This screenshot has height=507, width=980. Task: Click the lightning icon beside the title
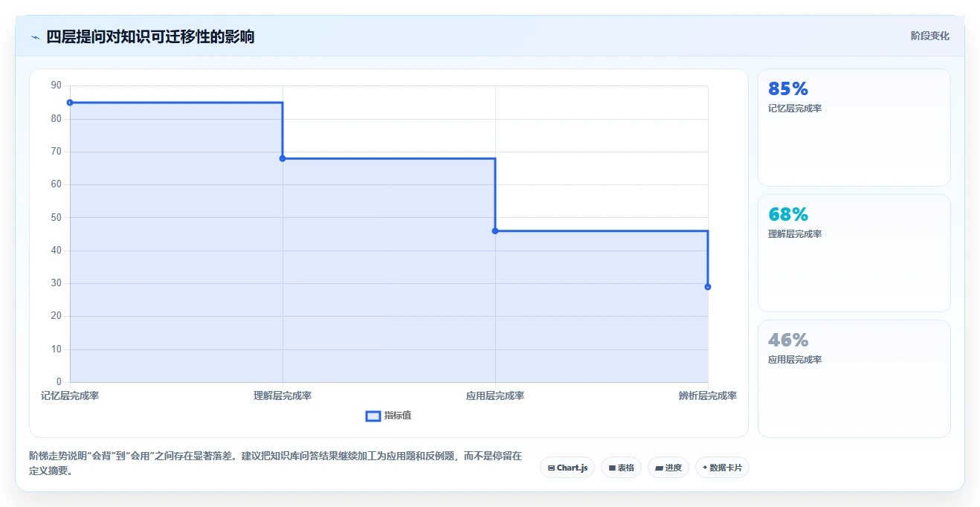click(35, 37)
